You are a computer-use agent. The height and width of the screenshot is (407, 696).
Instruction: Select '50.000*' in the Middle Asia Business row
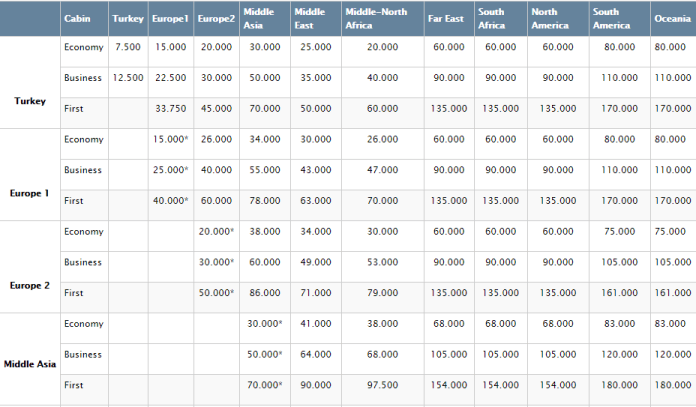tap(265, 355)
